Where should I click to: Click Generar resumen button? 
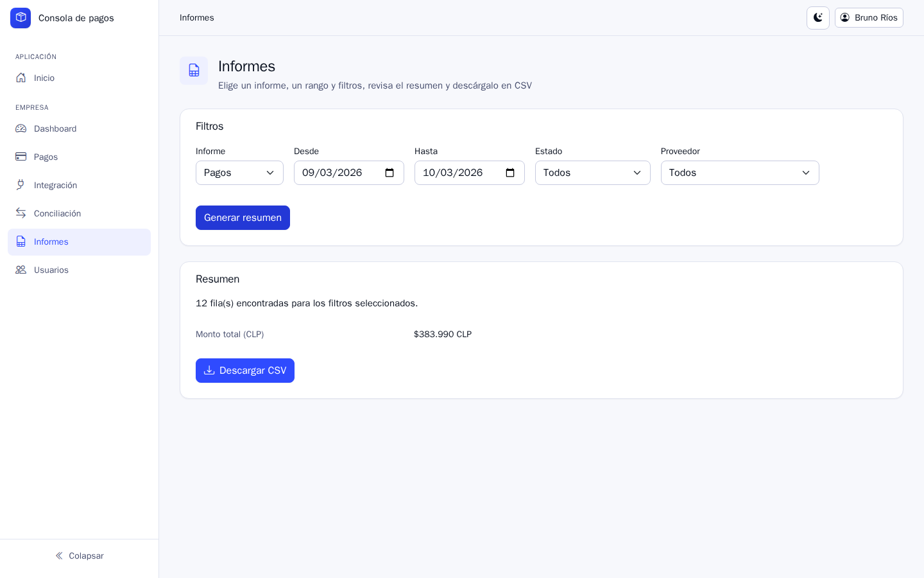click(x=243, y=218)
